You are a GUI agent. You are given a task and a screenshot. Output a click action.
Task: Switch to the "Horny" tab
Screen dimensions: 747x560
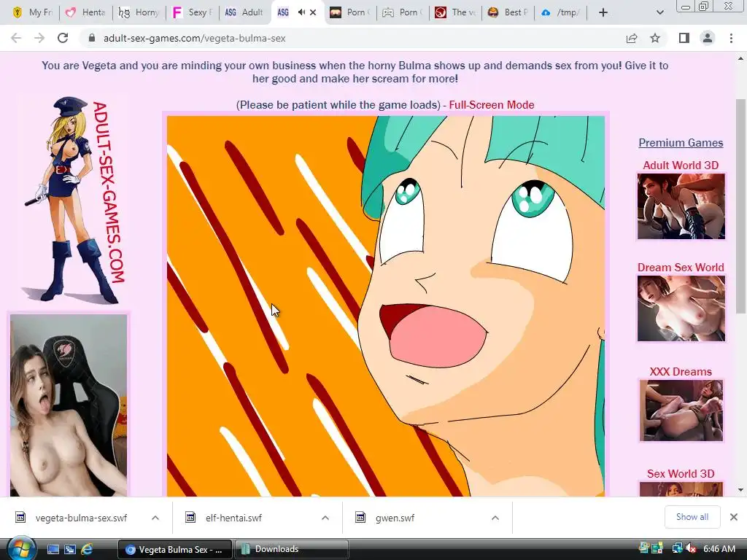pos(139,12)
